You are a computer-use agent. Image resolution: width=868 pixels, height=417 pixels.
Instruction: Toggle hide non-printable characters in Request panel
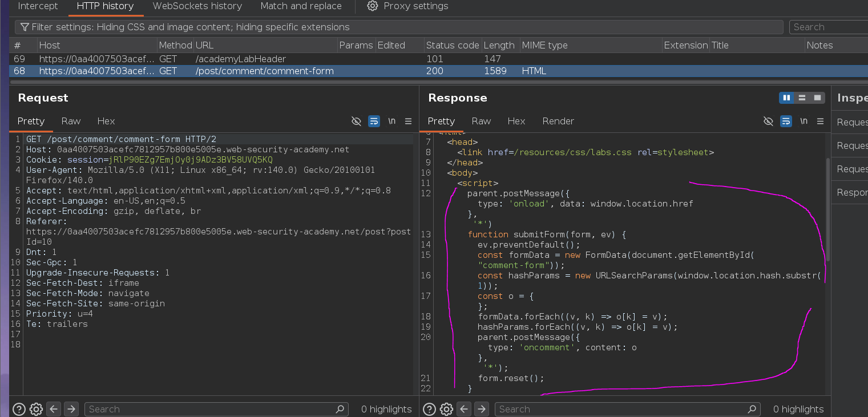coord(356,121)
